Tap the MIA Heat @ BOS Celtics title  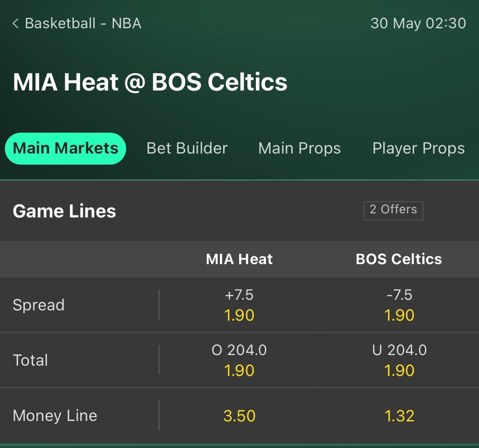pos(150,82)
